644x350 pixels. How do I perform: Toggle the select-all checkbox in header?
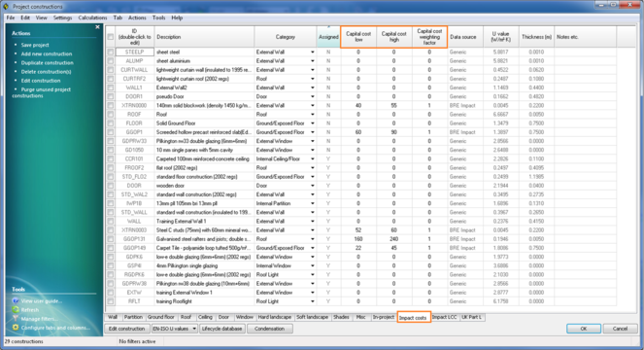pos(111,37)
